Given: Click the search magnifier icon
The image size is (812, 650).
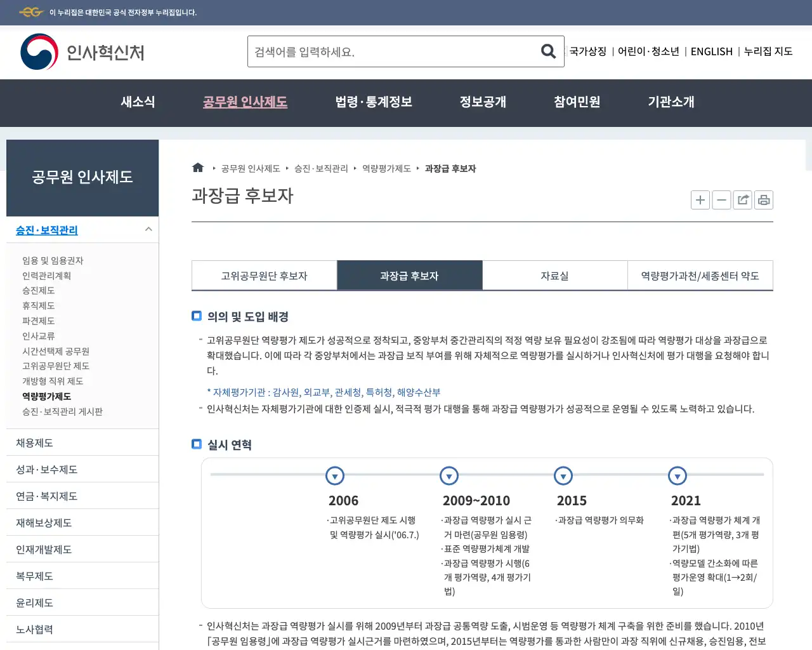Looking at the screenshot, I should tap(548, 51).
